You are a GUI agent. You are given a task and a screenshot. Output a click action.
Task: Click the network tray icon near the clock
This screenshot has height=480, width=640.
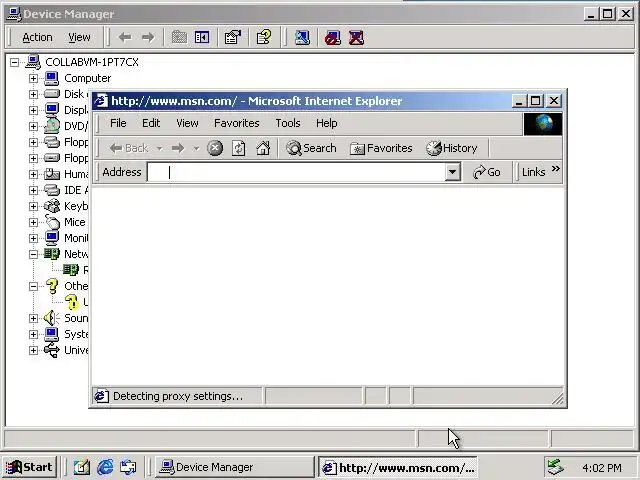tap(556, 467)
